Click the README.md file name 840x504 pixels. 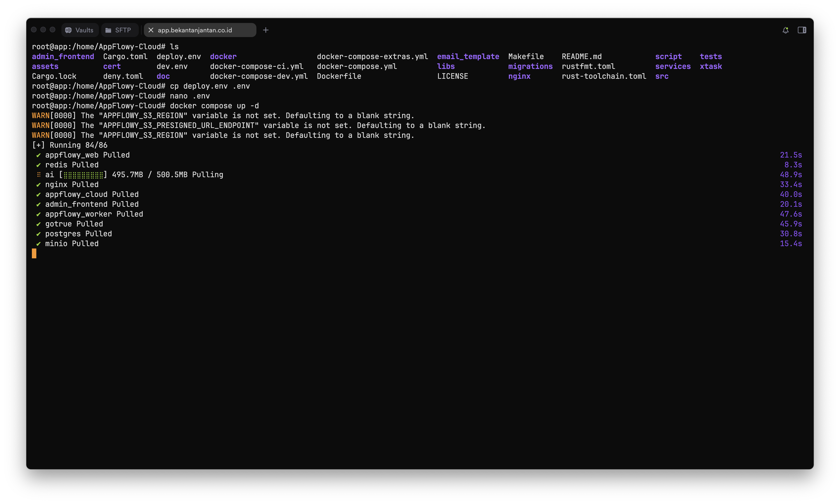point(582,56)
